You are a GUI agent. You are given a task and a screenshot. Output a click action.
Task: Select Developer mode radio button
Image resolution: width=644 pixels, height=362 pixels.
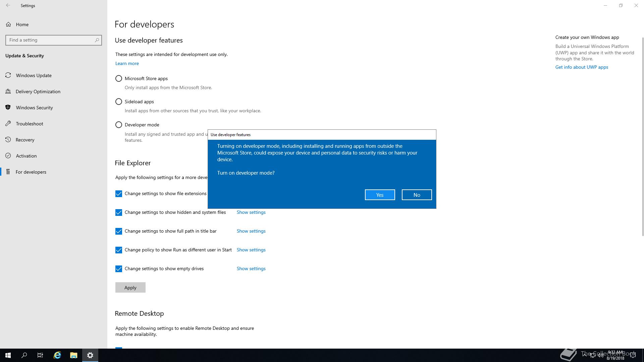pos(119,125)
